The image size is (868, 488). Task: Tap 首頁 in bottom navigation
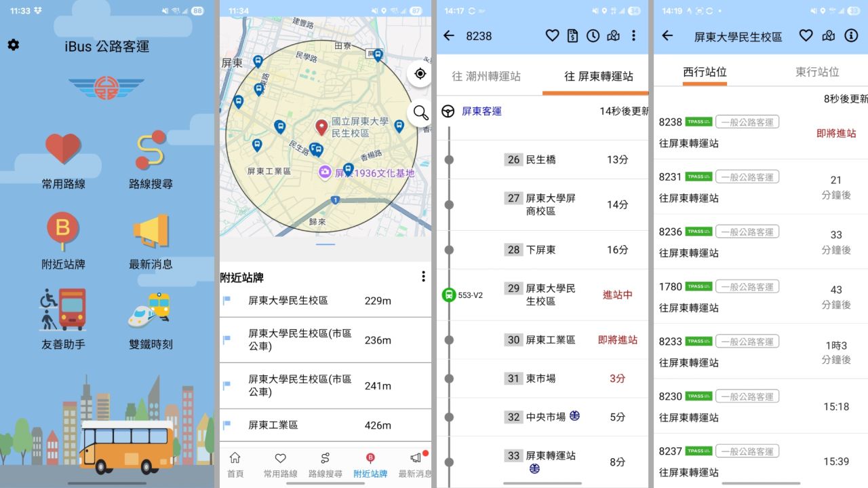tap(235, 465)
